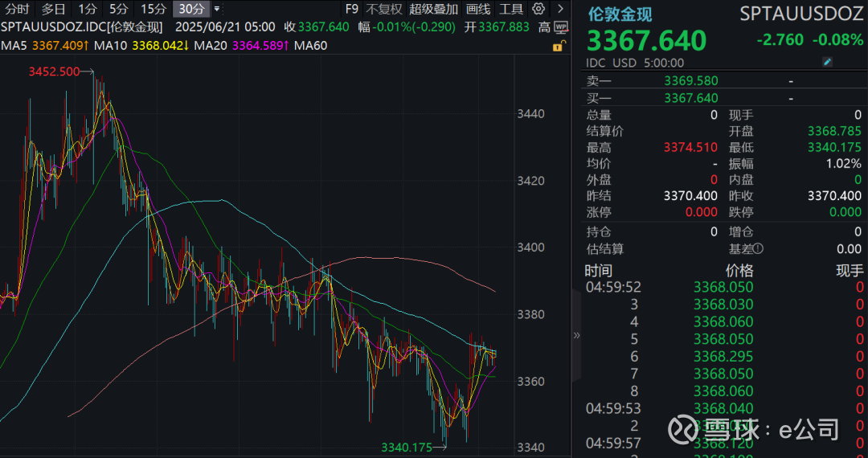Screen dimensions: 868x458
Task: Click the F9 button in toolbar
Action: [x=351, y=10]
